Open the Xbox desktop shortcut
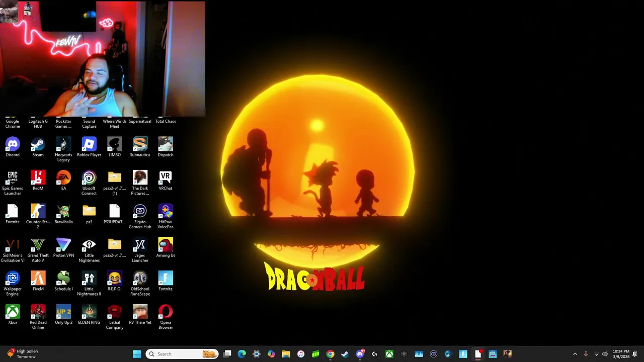 click(13, 315)
